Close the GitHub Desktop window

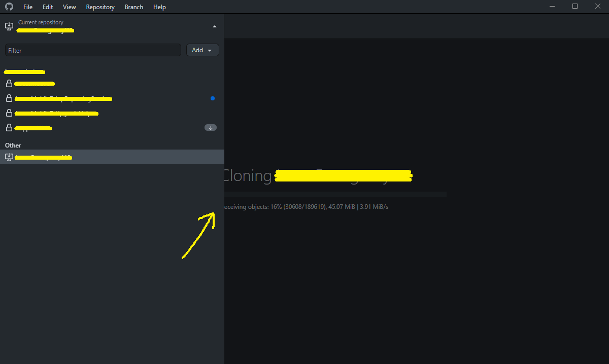point(598,7)
